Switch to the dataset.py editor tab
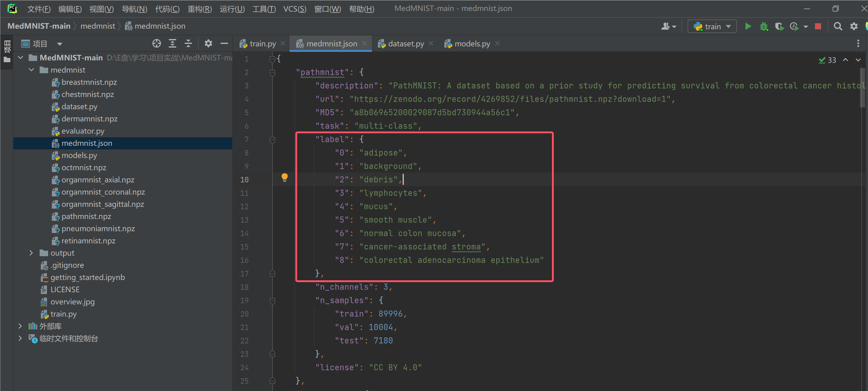The height and width of the screenshot is (391, 868). click(405, 44)
